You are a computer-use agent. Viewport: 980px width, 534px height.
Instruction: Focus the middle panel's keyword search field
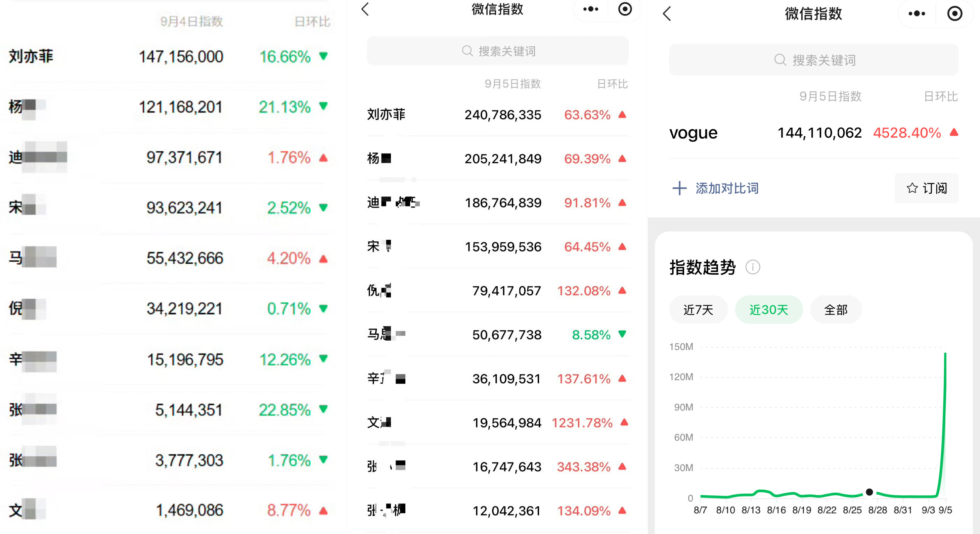(x=498, y=51)
